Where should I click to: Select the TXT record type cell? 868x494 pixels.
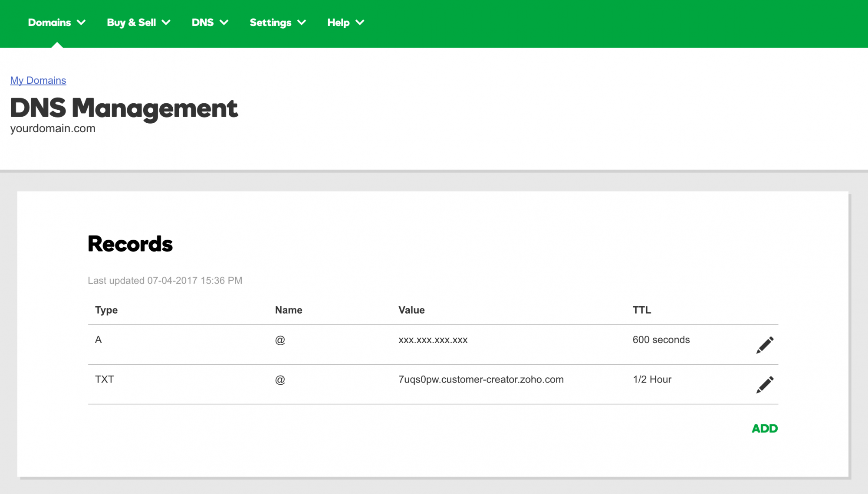(x=105, y=379)
